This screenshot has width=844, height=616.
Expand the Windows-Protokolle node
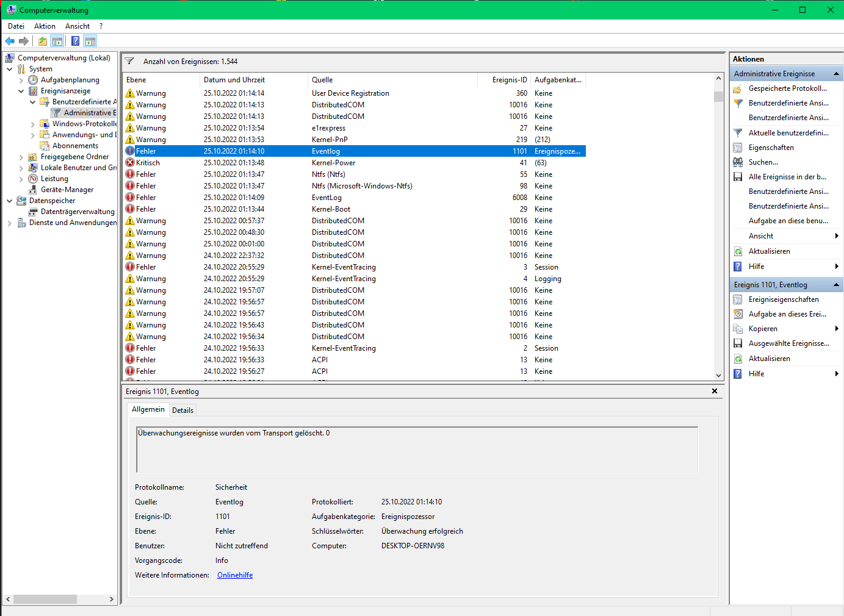pos(33,124)
